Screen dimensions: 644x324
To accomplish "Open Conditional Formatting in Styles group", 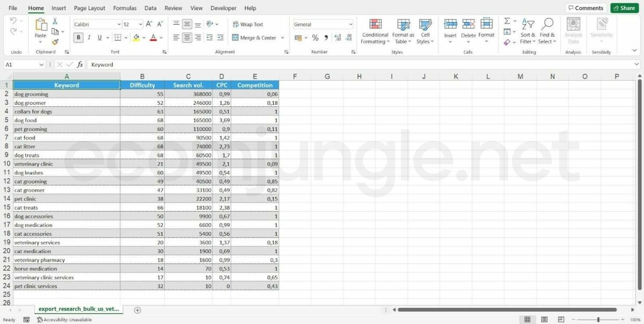I will pos(375,31).
